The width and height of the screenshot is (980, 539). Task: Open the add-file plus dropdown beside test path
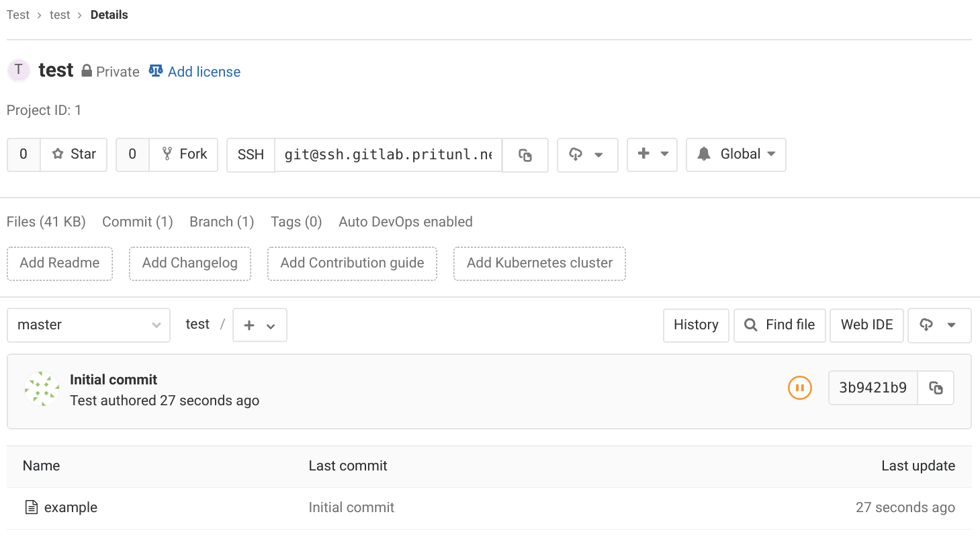(260, 325)
